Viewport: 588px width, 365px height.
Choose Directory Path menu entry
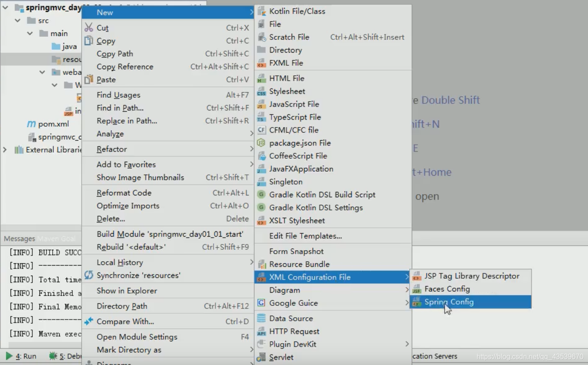coord(168,306)
